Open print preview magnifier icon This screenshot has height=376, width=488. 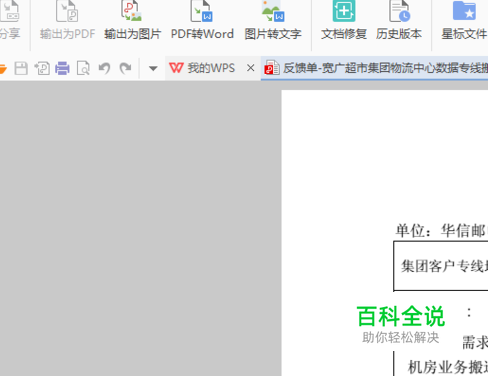coord(83,68)
